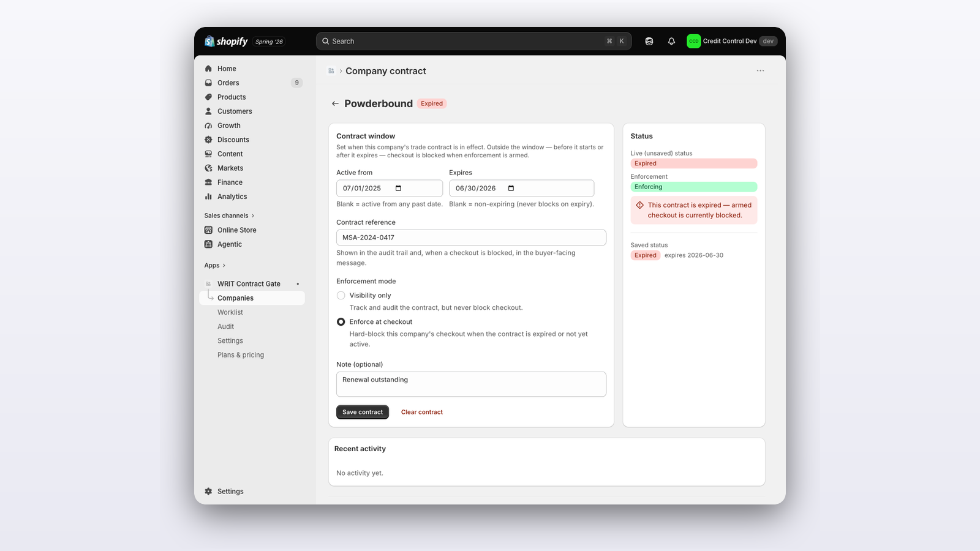Click the Customers person icon
Viewport: 980px width, 551px height.
(x=208, y=111)
